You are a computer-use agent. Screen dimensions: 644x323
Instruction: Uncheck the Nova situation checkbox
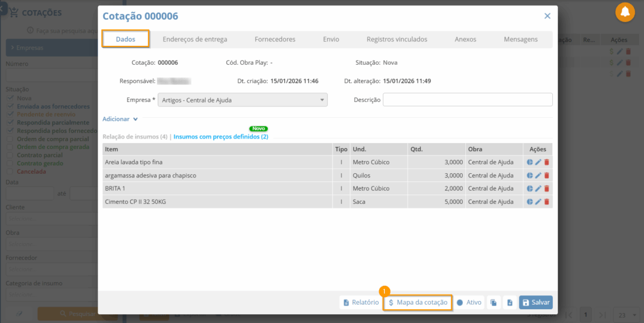coord(9,98)
